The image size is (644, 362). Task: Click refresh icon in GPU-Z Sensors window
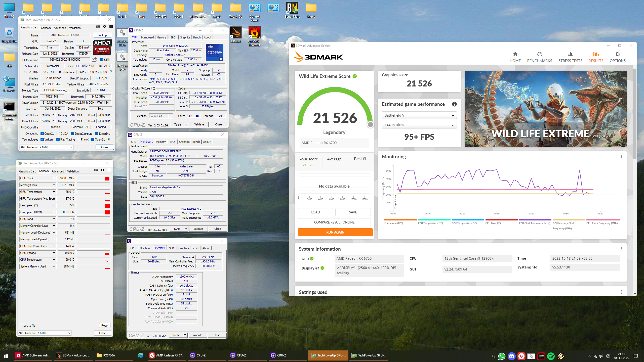pos(102,170)
